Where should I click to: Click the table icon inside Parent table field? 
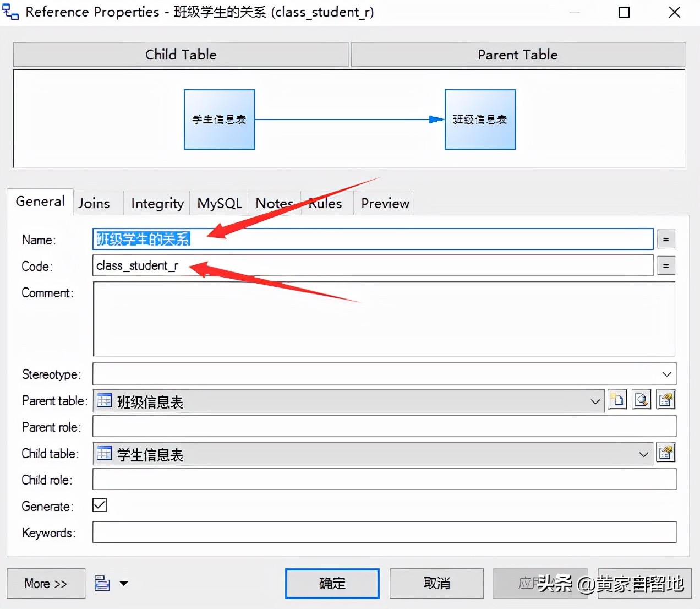103,400
